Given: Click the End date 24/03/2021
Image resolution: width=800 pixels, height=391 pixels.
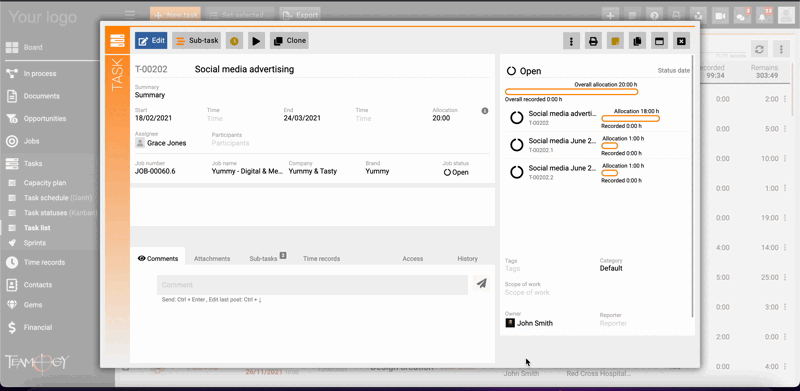Looking at the screenshot, I should 302,118.
